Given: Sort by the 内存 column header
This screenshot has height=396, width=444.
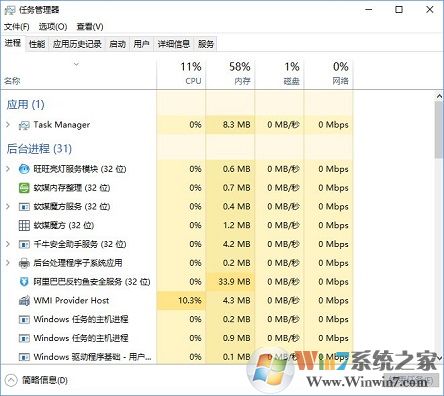Looking at the screenshot, I should click(230, 74).
